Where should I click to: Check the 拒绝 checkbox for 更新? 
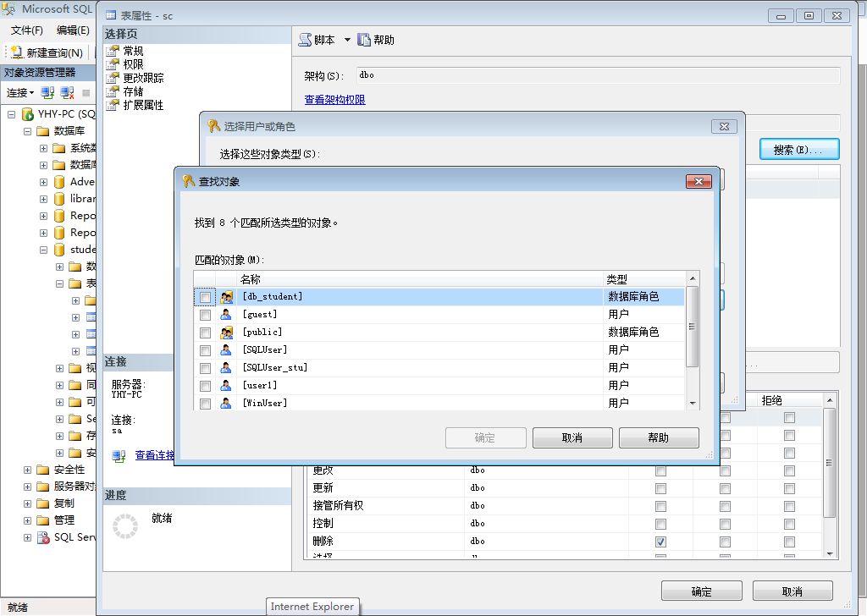click(790, 489)
